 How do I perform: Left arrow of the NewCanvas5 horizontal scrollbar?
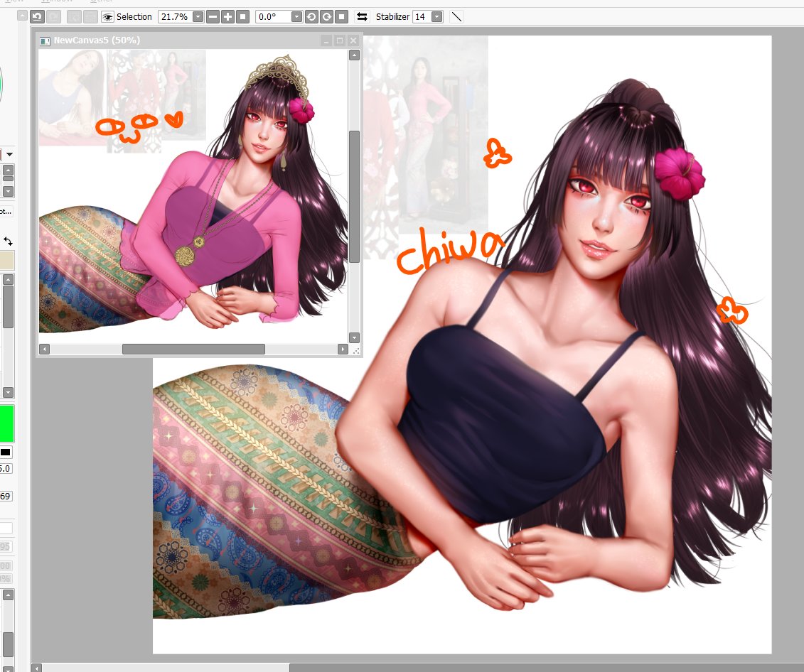pos(45,349)
